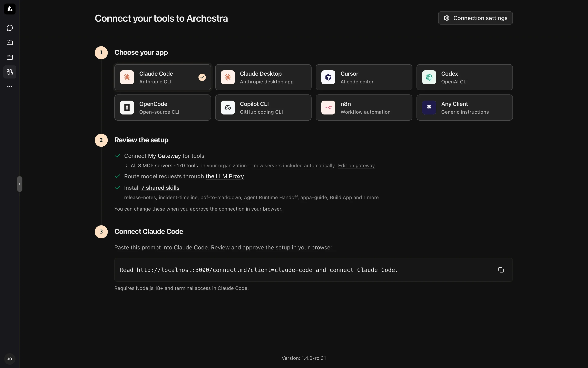The height and width of the screenshot is (368, 588).
Task: Open the three-dots more sidebar menu
Action: [x=10, y=87]
